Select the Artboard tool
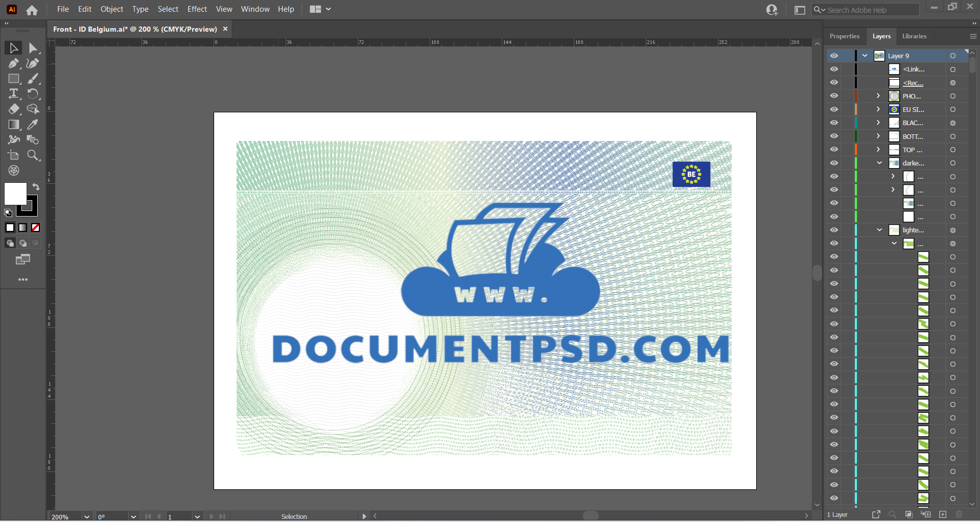 point(14,155)
